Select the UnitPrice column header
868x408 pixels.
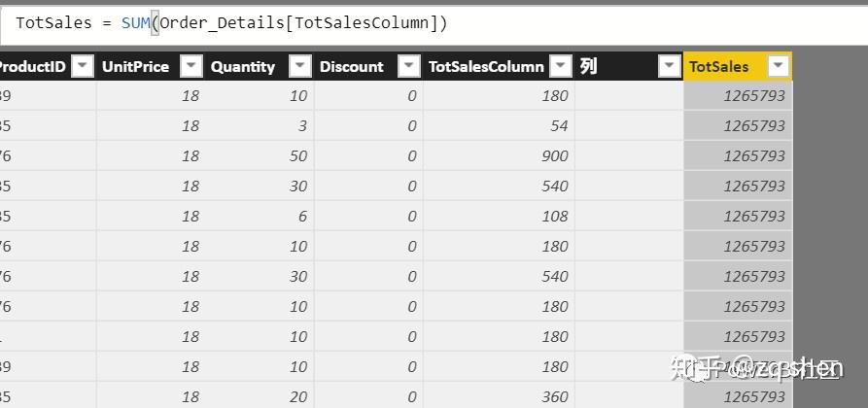(x=136, y=66)
